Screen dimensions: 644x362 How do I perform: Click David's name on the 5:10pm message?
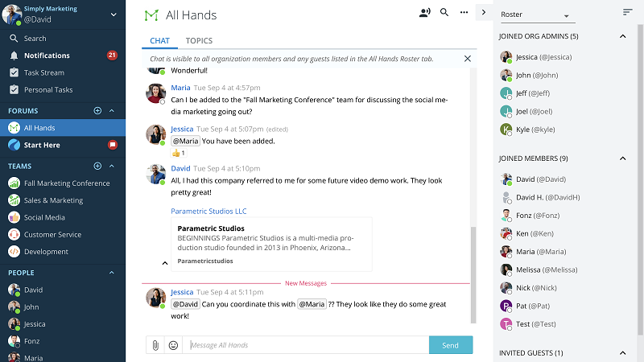pos(180,168)
